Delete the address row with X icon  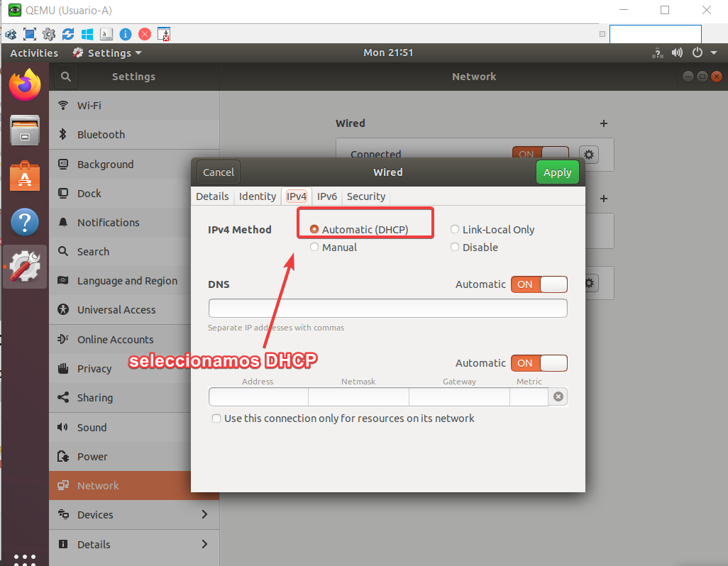(x=558, y=396)
